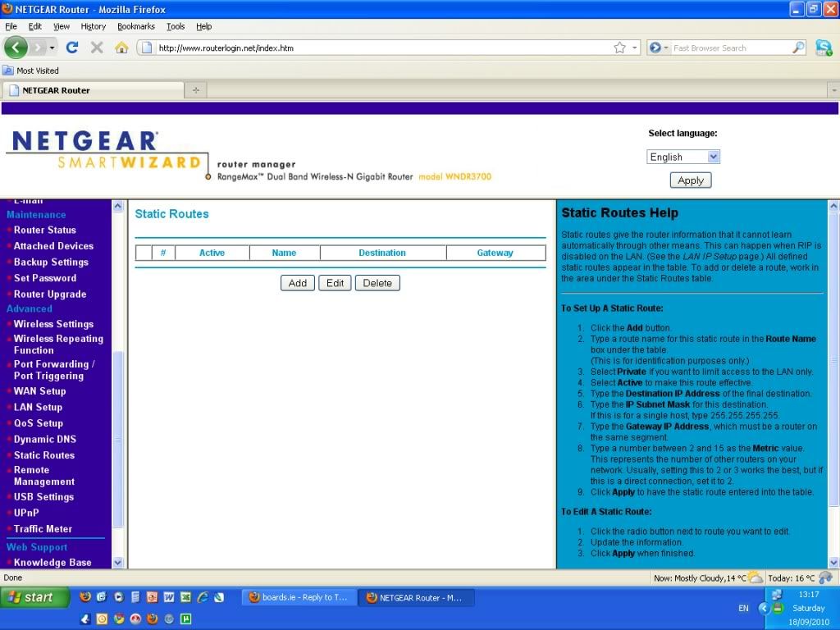Click the page identity icon in address bar
This screenshot has height=630, width=840.
click(145, 48)
